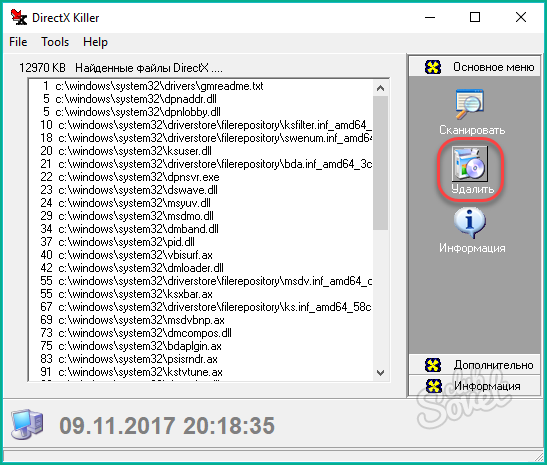Open the Tools menu

point(55,42)
